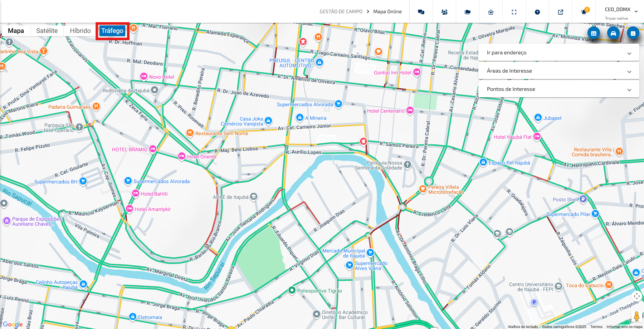Expand the Ir para endereço panel

coord(559,53)
